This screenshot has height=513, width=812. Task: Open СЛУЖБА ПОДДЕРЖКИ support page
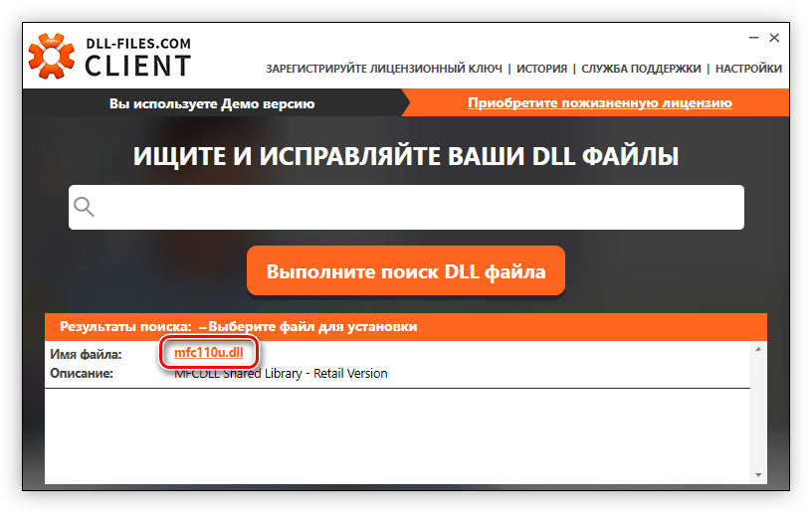point(641,69)
